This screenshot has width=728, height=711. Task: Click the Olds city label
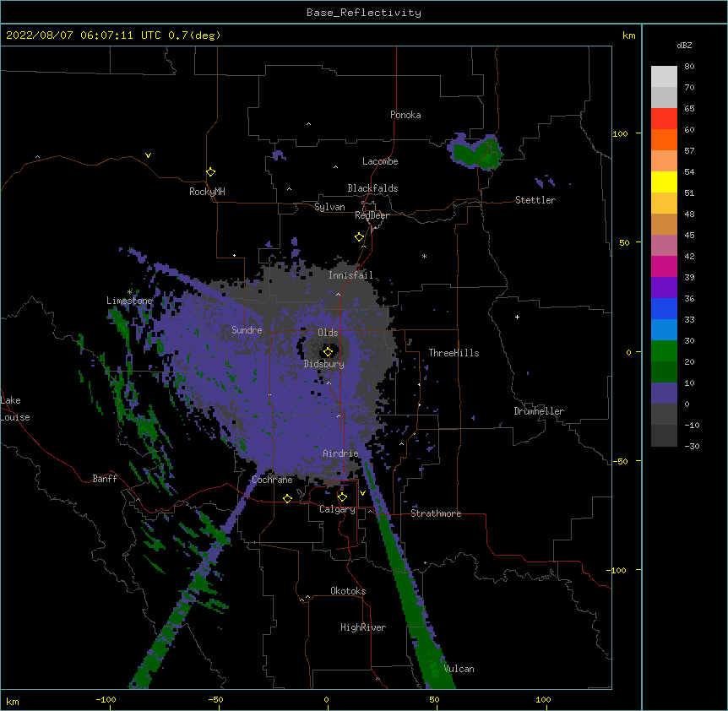(x=328, y=333)
